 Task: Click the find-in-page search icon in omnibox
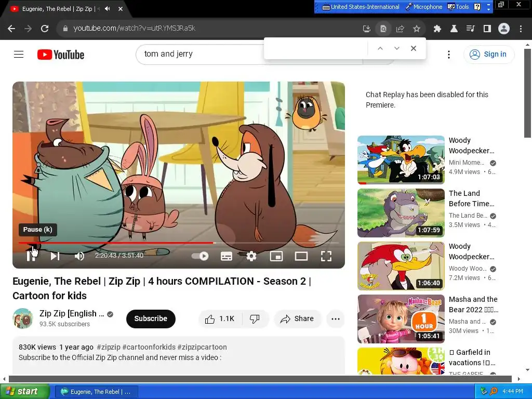coord(383,29)
